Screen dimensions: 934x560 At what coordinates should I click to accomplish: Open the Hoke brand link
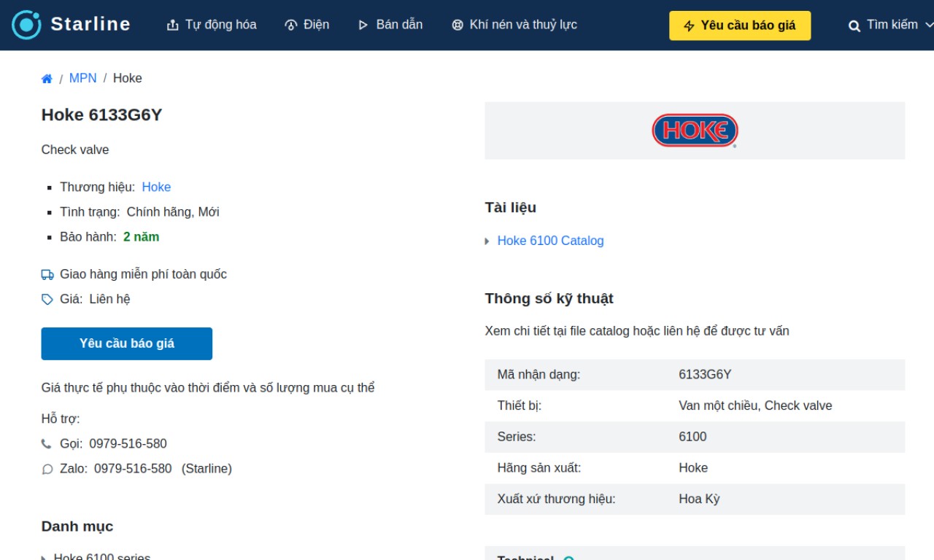point(156,187)
